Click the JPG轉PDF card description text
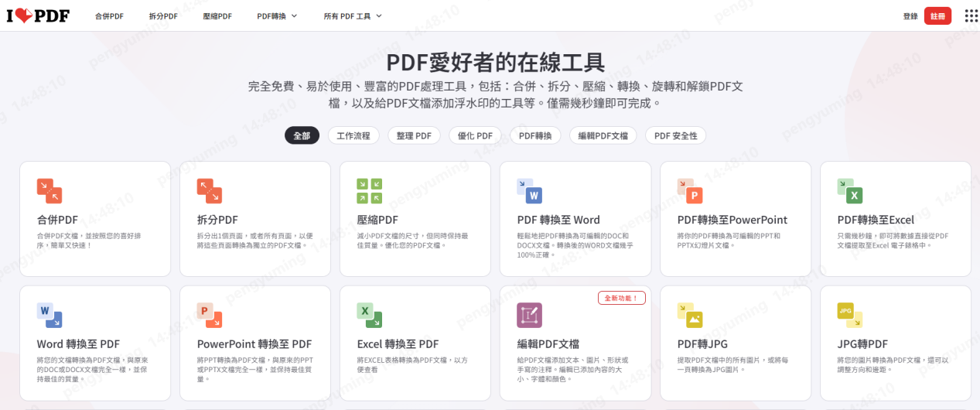The width and height of the screenshot is (980, 410). tap(893, 364)
